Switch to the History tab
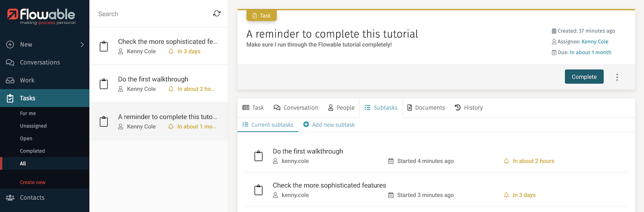The width and height of the screenshot is (644, 212). pos(469,108)
